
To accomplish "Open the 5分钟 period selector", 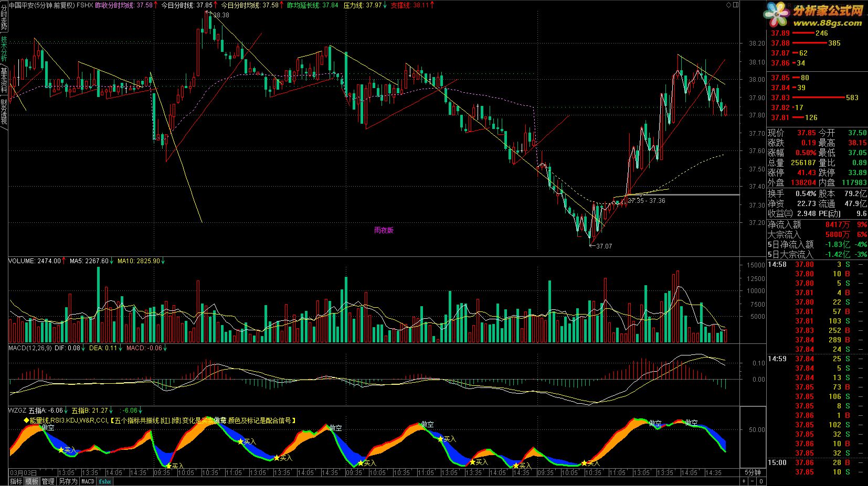I will tap(753, 472).
